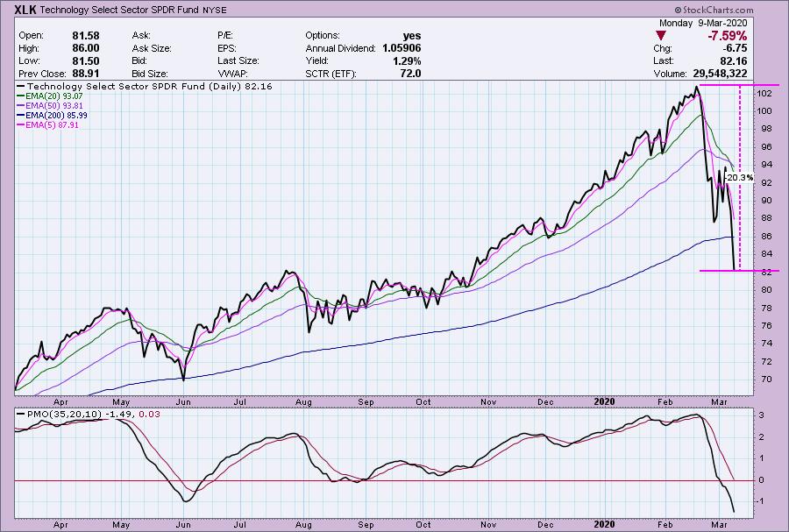Click the 70 price axis label
The height and width of the screenshot is (532, 789).
tap(765, 379)
